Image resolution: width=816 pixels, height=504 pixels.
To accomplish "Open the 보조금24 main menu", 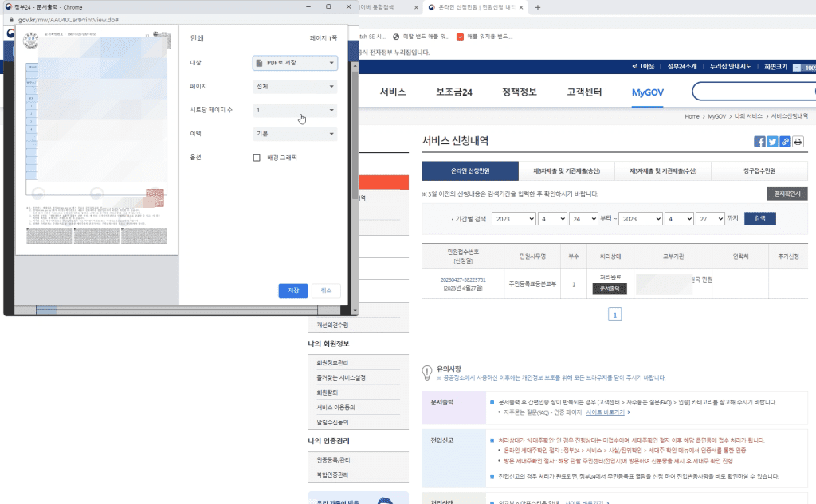I will pyautogui.click(x=453, y=92).
